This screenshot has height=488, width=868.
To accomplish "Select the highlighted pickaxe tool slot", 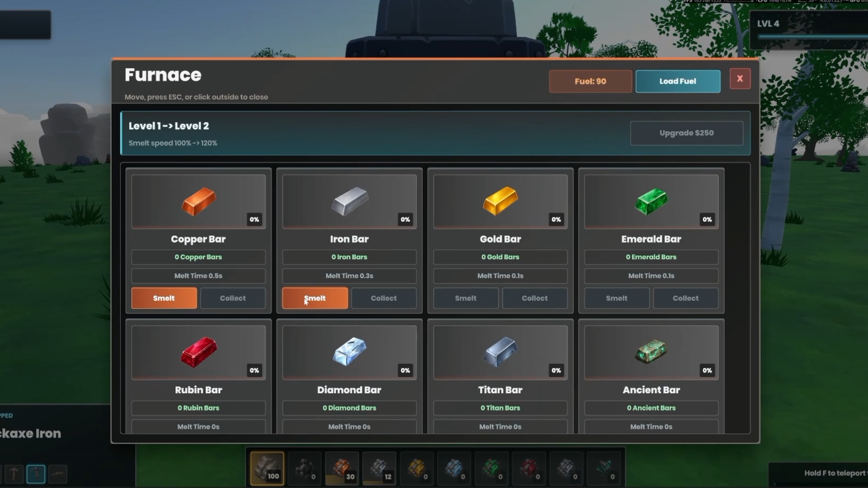I will click(36, 474).
